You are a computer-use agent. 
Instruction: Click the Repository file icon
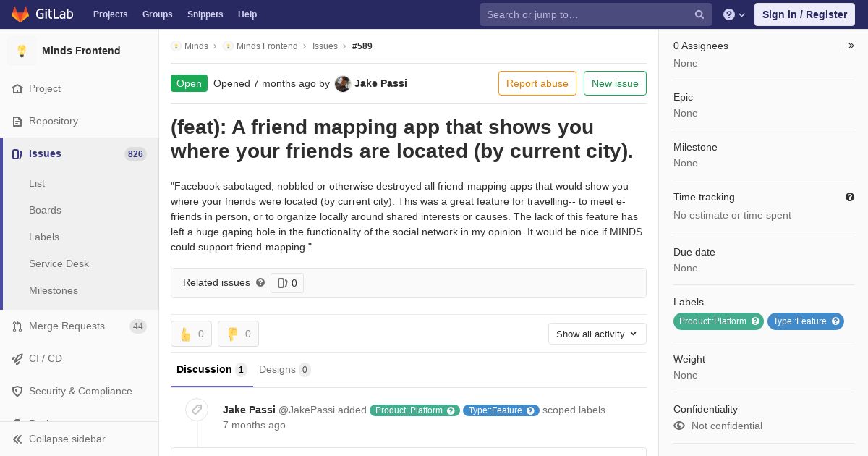(x=17, y=122)
